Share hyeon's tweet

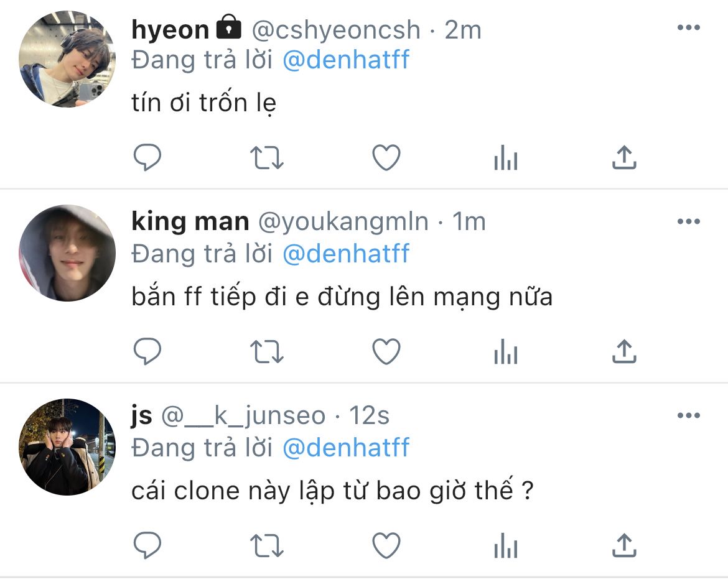pyautogui.click(x=623, y=158)
